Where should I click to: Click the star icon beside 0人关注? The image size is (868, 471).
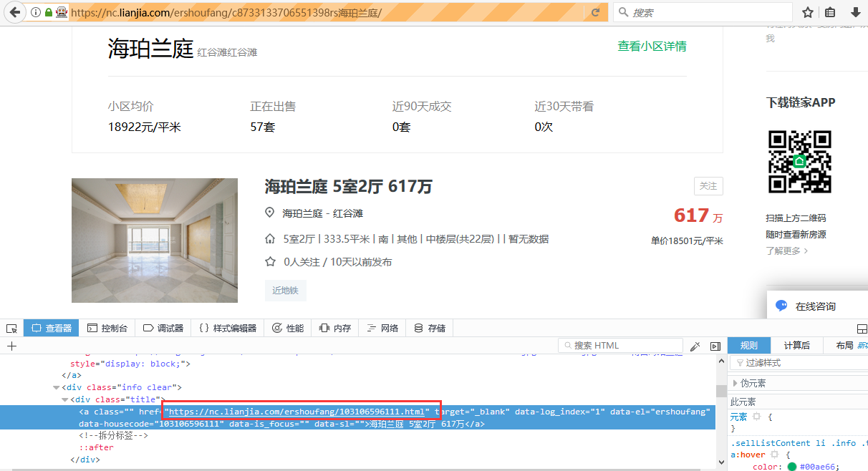point(270,261)
